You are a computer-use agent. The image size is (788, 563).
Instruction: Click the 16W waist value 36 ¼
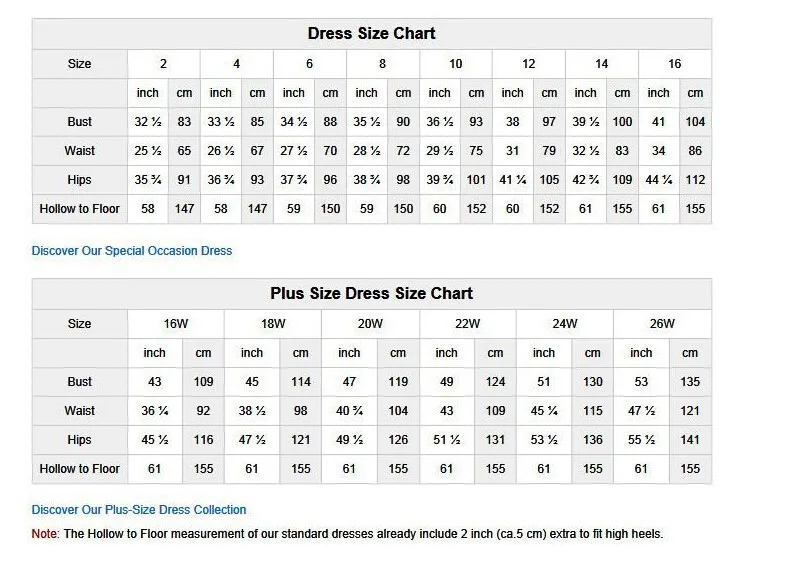pos(154,411)
